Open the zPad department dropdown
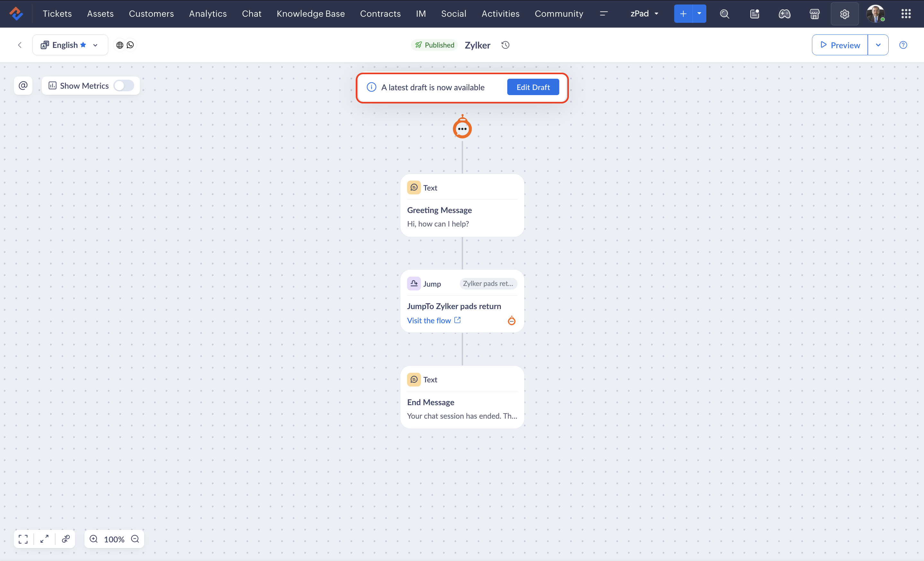 tap(644, 14)
